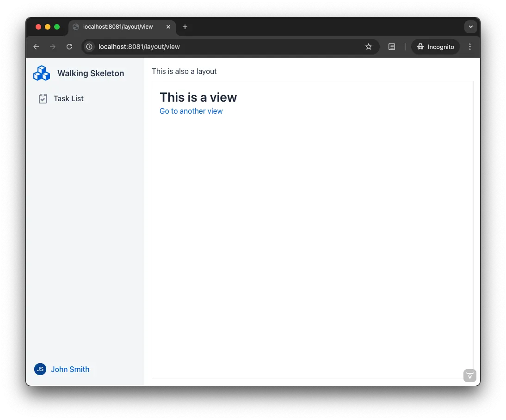The width and height of the screenshot is (506, 420).
Task: Click the Task List clipboard icon
Action: (43, 99)
